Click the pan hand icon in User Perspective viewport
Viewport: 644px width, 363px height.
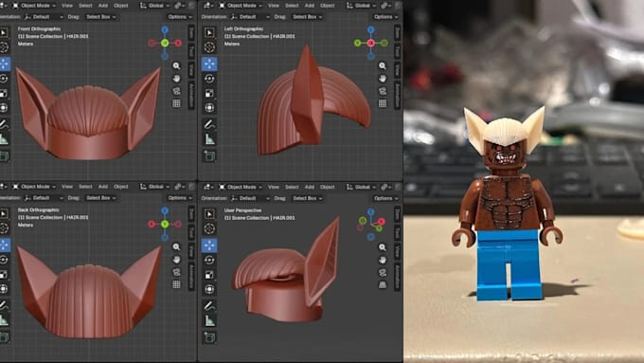point(383,260)
